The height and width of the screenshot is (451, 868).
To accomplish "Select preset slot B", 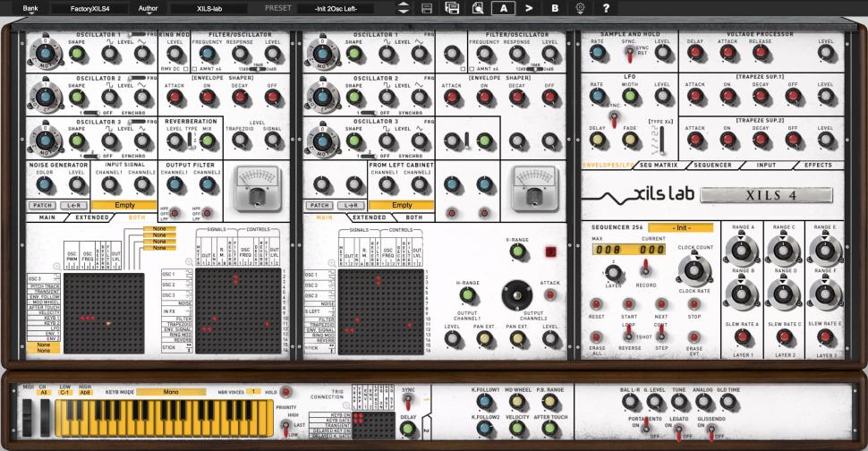I will point(555,8).
